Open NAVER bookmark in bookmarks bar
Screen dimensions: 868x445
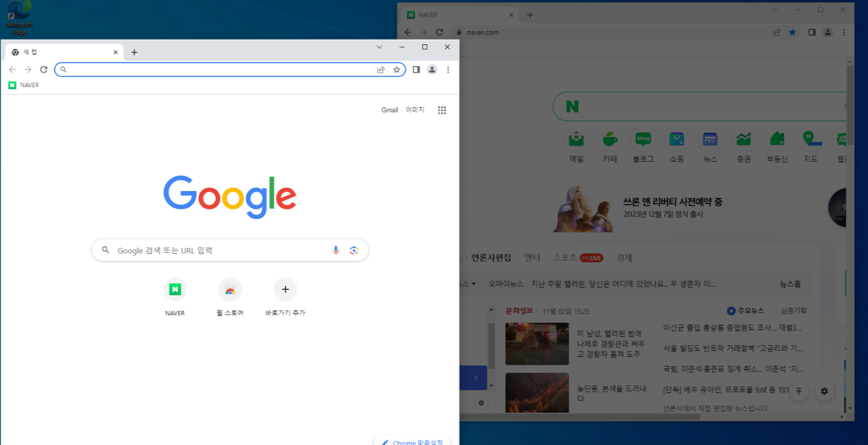click(x=24, y=85)
